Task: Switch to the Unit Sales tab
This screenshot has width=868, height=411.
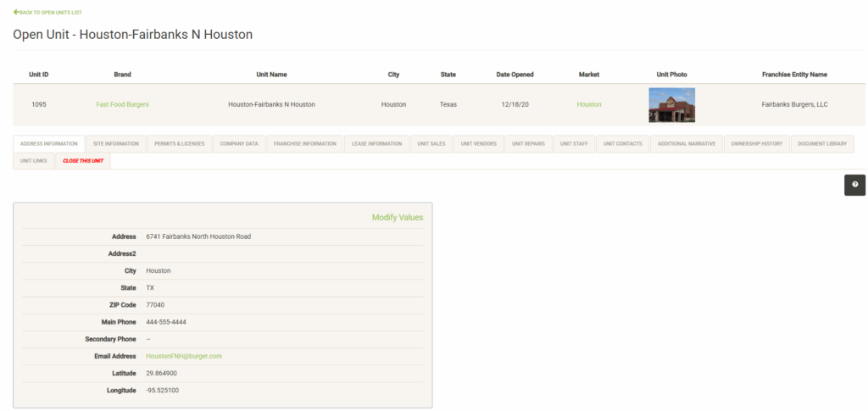Action: (431, 144)
